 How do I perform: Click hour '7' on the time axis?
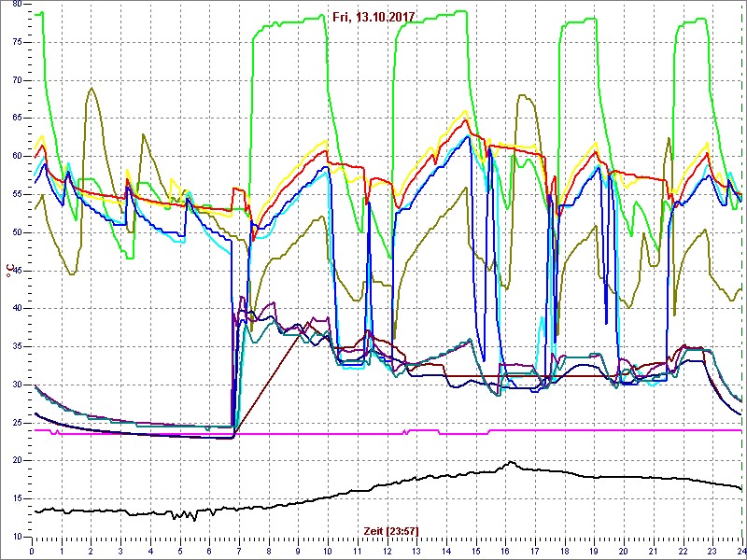(239, 551)
